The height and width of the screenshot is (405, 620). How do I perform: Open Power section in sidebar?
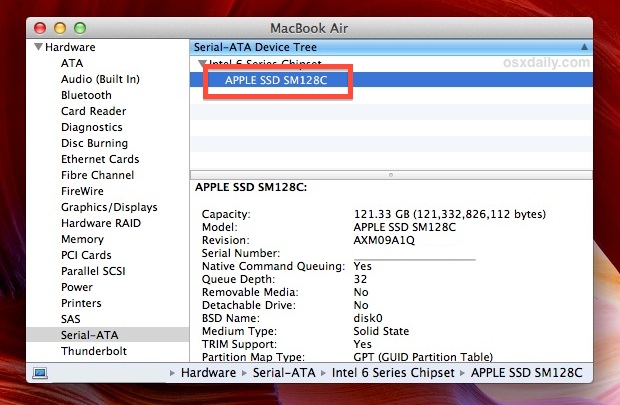coord(77,287)
